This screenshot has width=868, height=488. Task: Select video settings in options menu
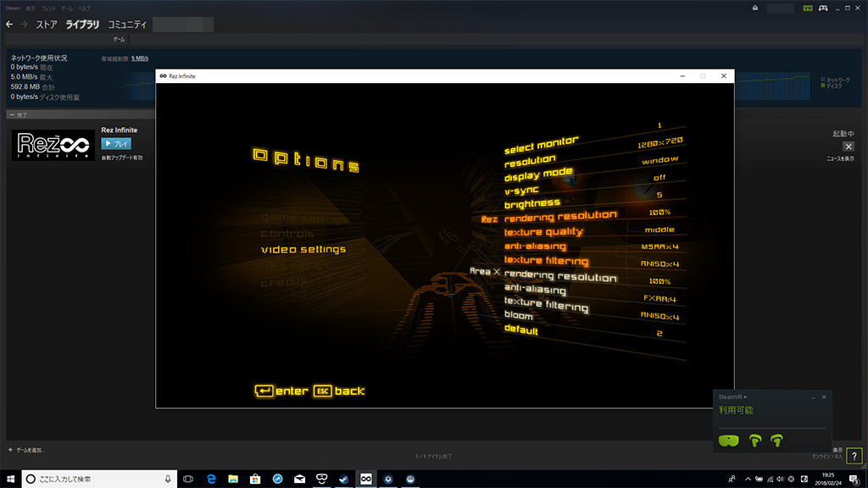click(x=303, y=249)
